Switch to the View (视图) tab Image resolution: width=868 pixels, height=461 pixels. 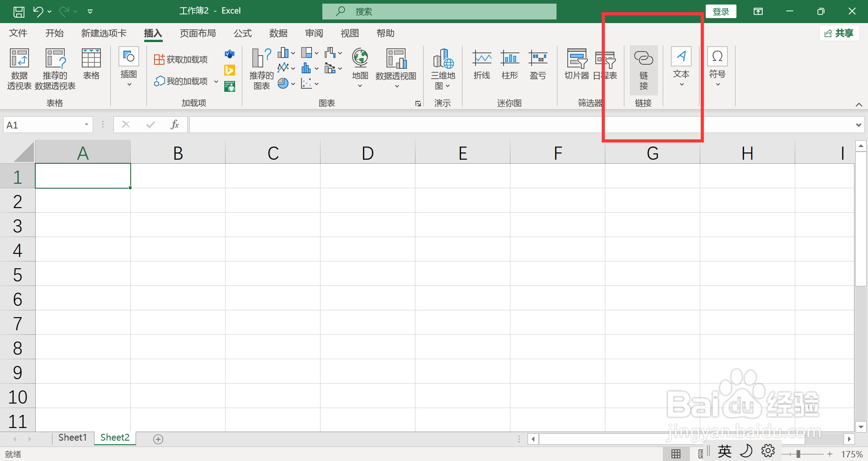(350, 33)
